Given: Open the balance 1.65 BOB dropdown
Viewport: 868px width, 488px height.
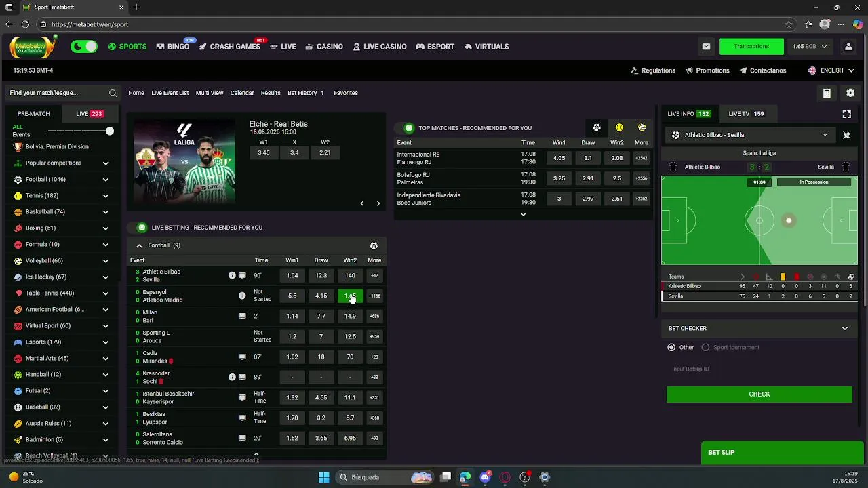Looking at the screenshot, I should pyautogui.click(x=810, y=47).
